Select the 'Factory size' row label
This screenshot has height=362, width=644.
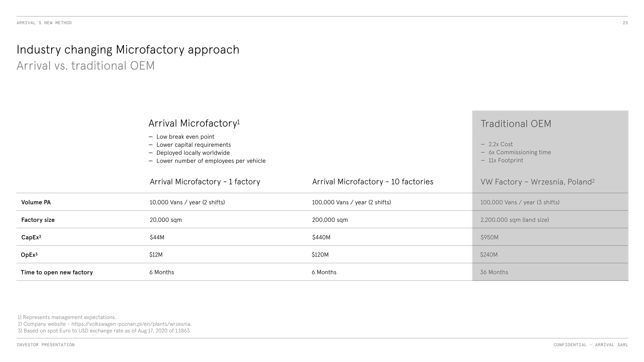(38, 220)
